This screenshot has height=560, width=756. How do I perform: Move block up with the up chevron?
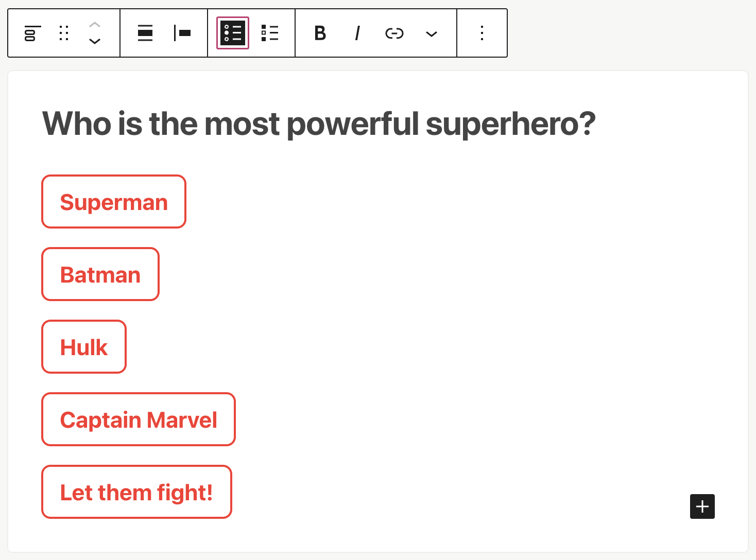pos(95,25)
